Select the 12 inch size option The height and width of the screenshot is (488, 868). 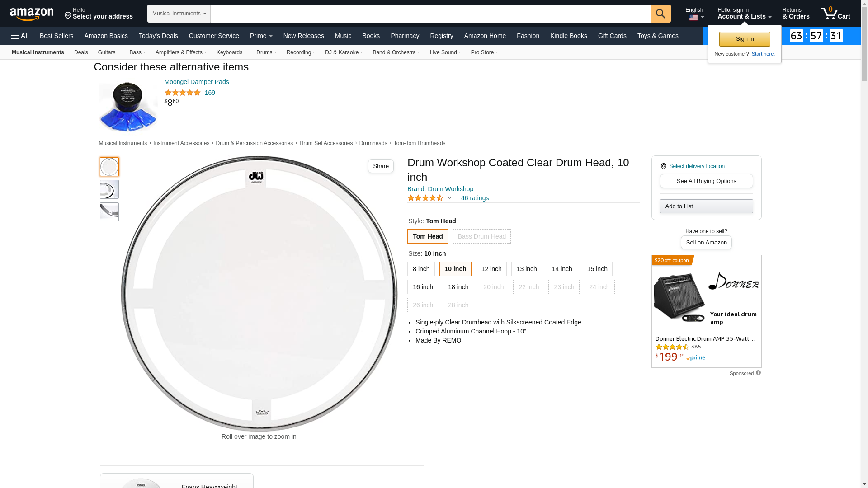coord(491,269)
